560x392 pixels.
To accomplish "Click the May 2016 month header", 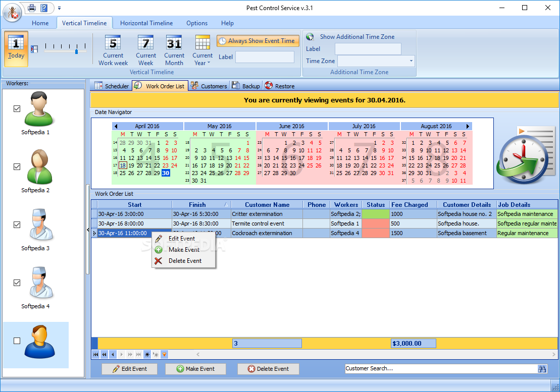I will [x=220, y=126].
